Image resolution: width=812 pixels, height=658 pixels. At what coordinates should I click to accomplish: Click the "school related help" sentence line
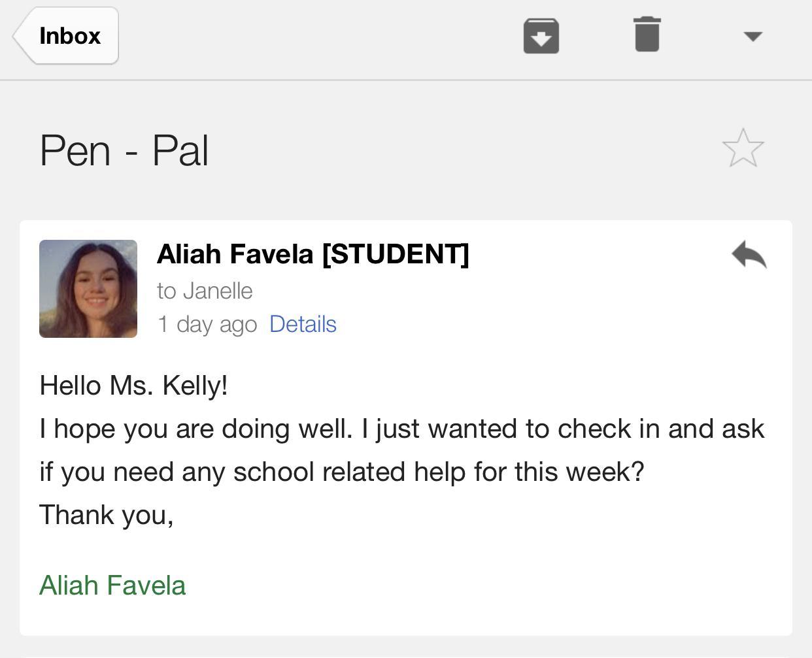(x=341, y=472)
